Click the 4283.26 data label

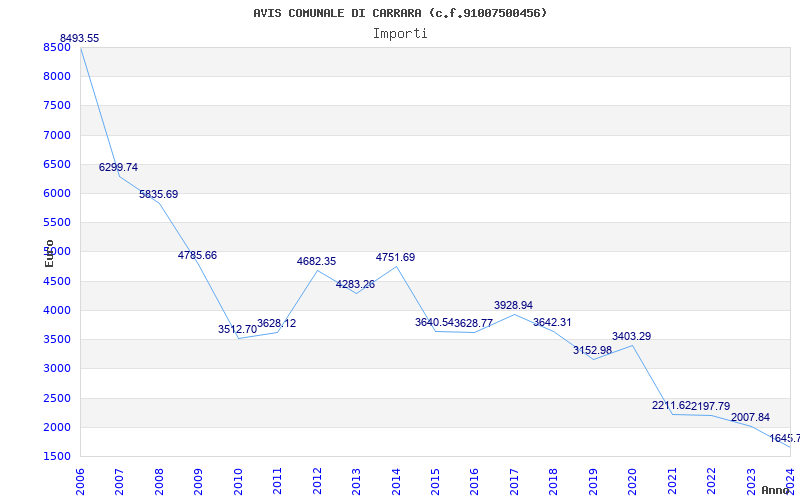click(x=355, y=284)
